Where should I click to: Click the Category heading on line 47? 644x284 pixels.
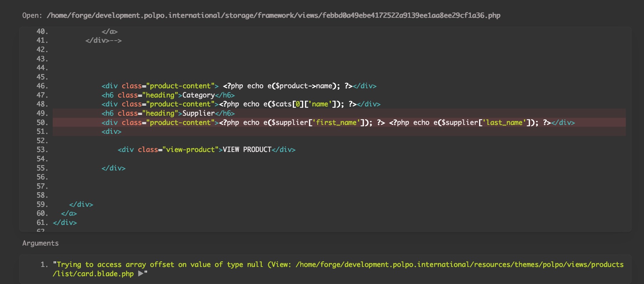(198, 95)
